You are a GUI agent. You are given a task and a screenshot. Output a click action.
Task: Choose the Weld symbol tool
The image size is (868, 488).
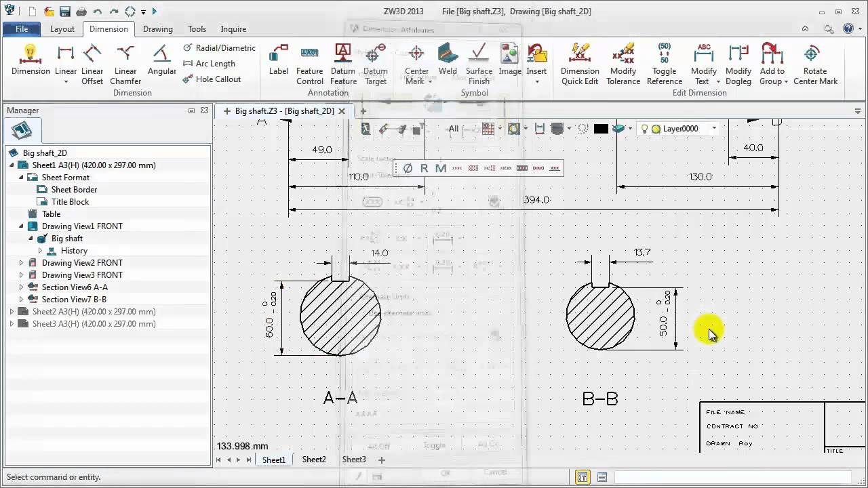448,60
